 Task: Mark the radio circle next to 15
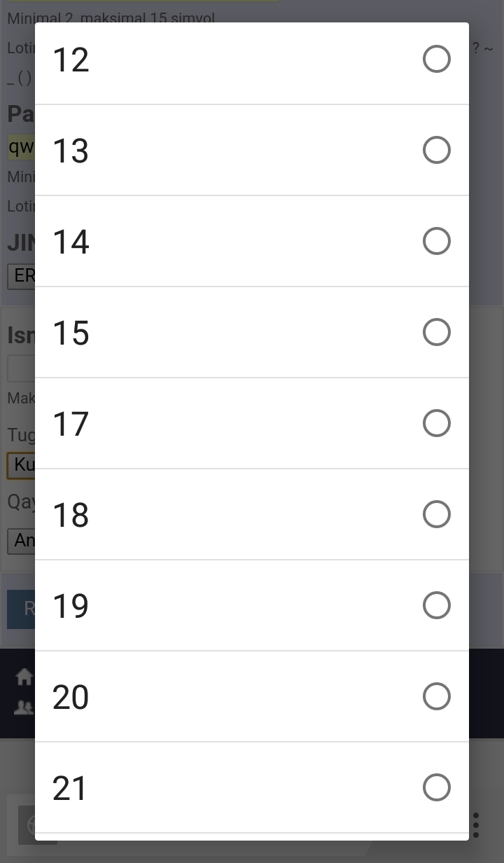(437, 332)
